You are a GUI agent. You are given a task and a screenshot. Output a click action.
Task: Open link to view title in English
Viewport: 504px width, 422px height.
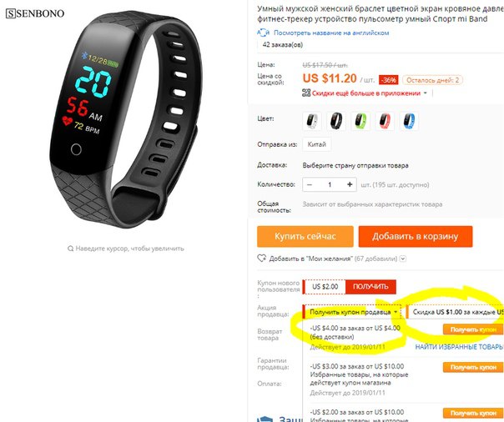coord(331,33)
